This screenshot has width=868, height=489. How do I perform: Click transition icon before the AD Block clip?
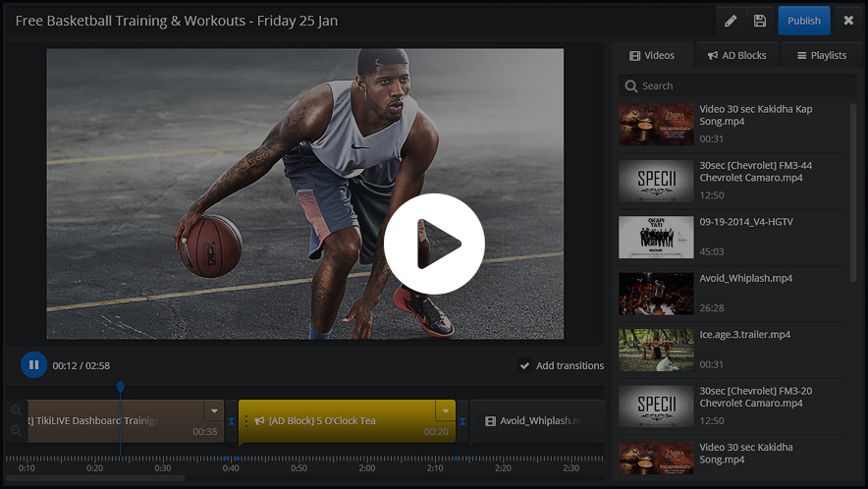pyautogui.click(x=232, y=422)
